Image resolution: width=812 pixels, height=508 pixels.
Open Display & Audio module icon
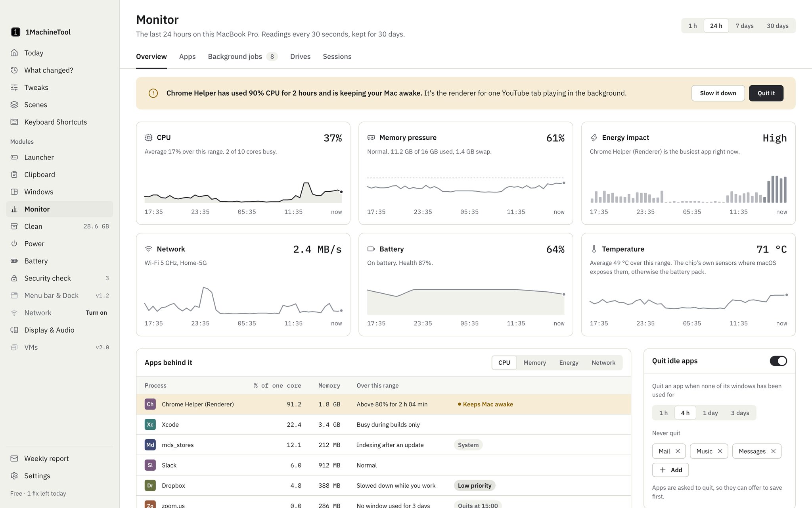pos(14,330)
